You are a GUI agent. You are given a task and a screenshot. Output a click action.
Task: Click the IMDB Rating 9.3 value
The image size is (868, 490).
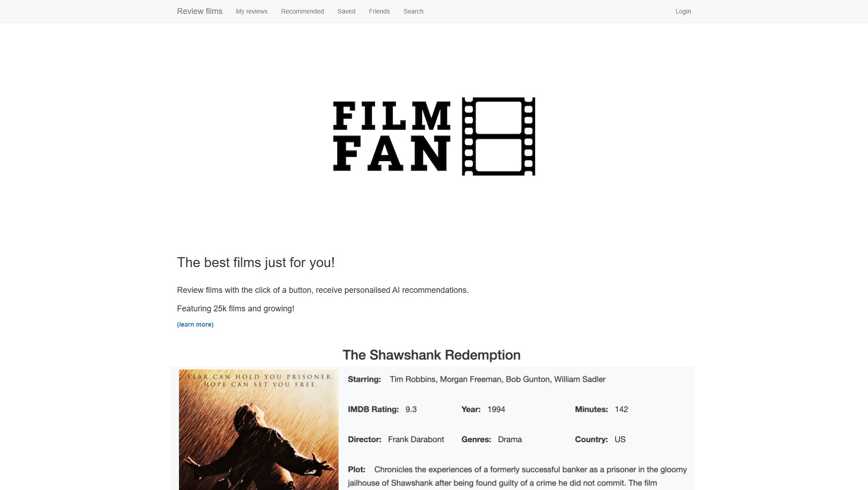click(411, 410)
